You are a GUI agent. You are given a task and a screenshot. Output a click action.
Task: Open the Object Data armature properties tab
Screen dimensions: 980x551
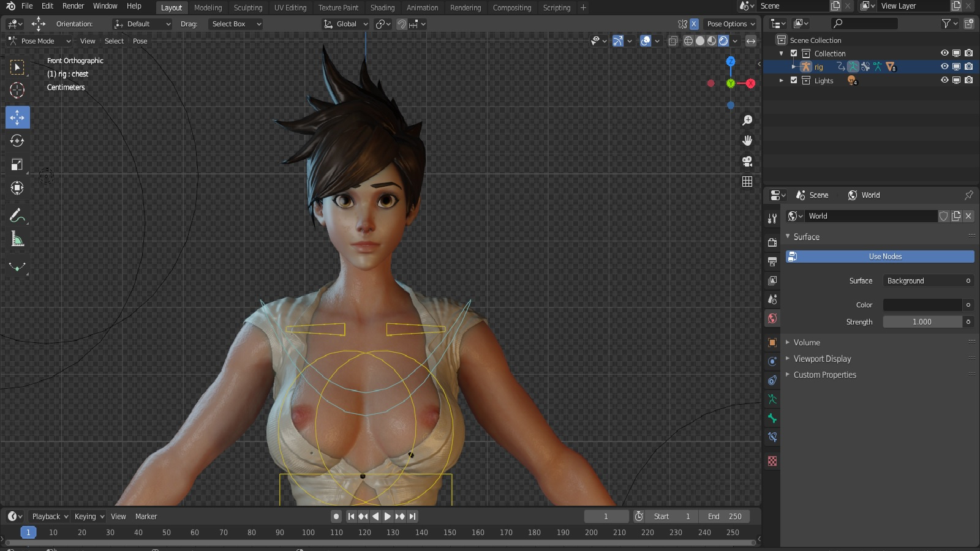pyautogui.click(x=772, y=399)
